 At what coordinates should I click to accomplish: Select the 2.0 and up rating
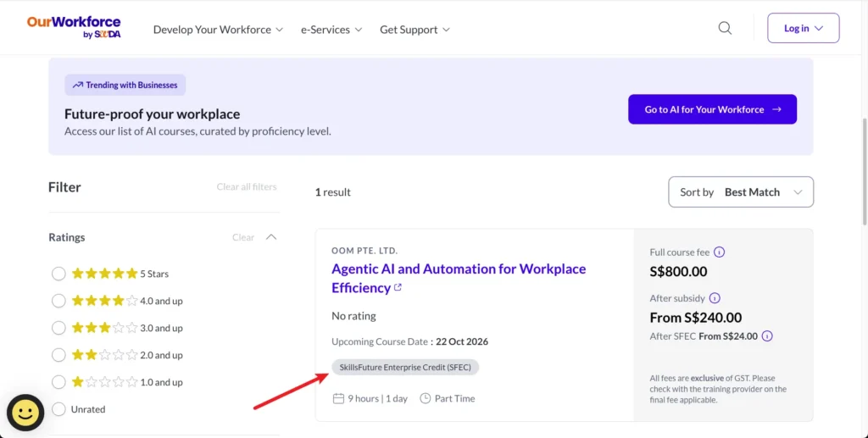58,355
